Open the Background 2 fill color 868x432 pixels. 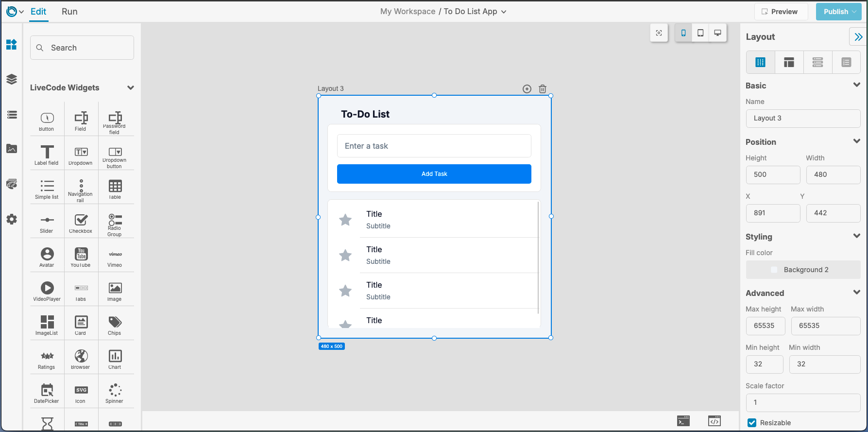(x=803, y=270)
